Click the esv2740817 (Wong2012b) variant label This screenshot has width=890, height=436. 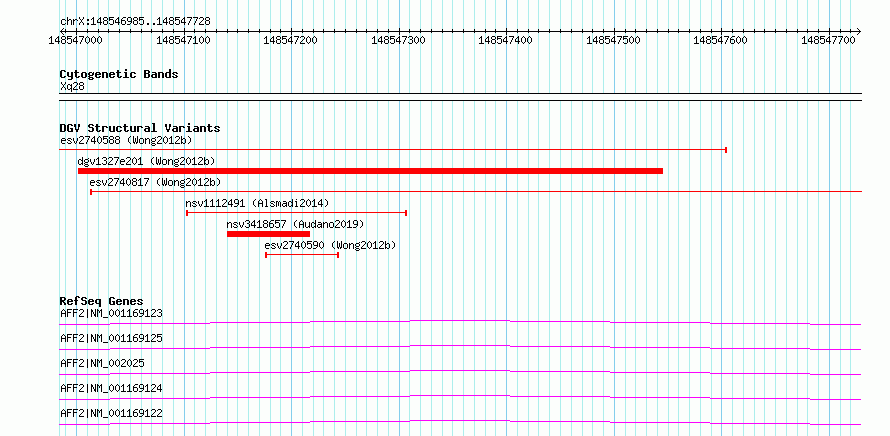click(x=155, y=182)
